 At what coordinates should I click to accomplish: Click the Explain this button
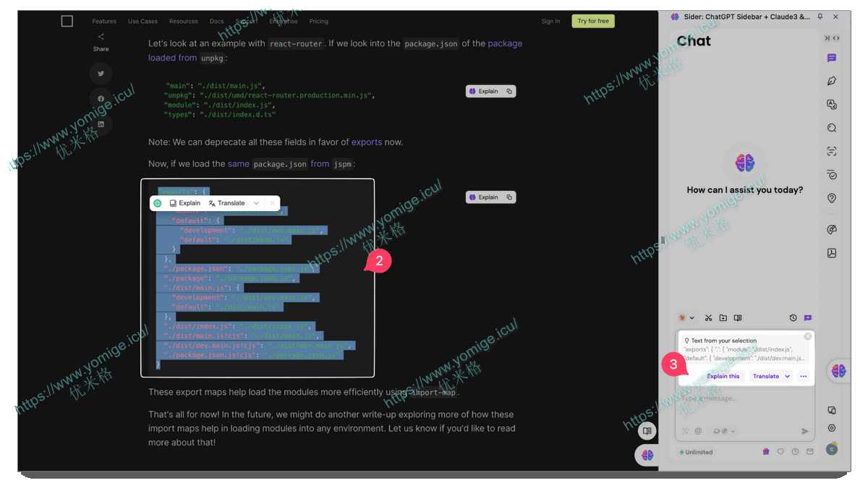point(723,376)
